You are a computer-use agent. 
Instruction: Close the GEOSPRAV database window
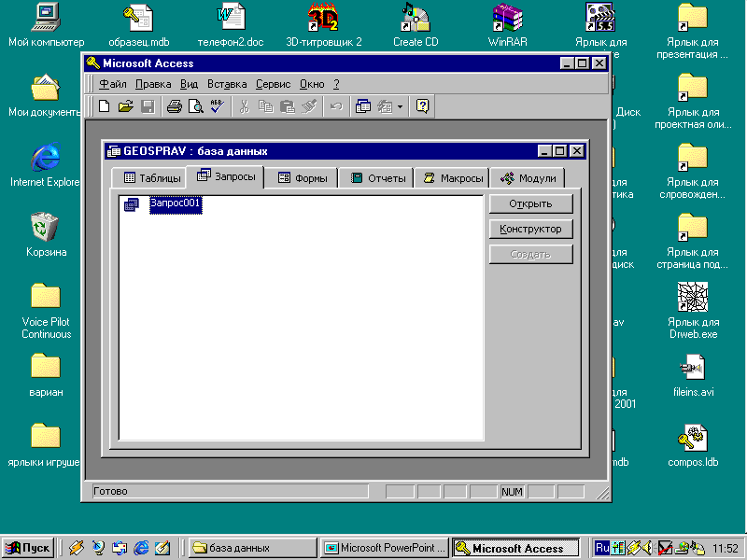(x=576, y=151)
